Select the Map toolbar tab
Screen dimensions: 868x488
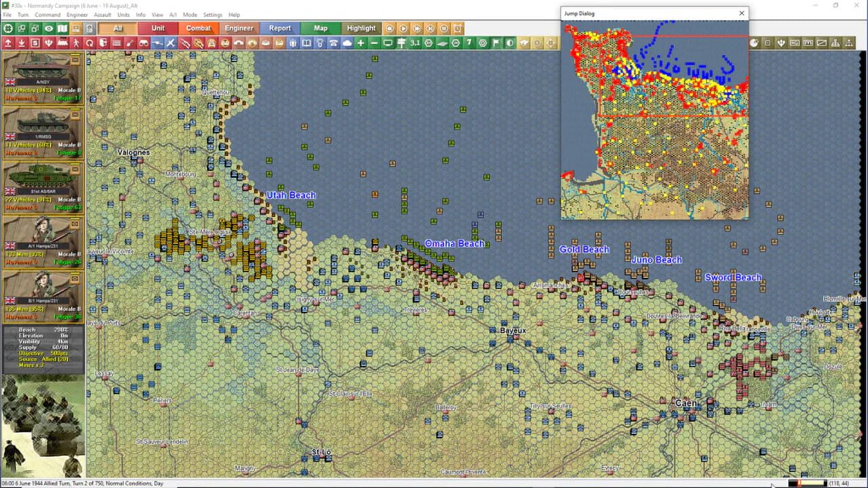320,28
